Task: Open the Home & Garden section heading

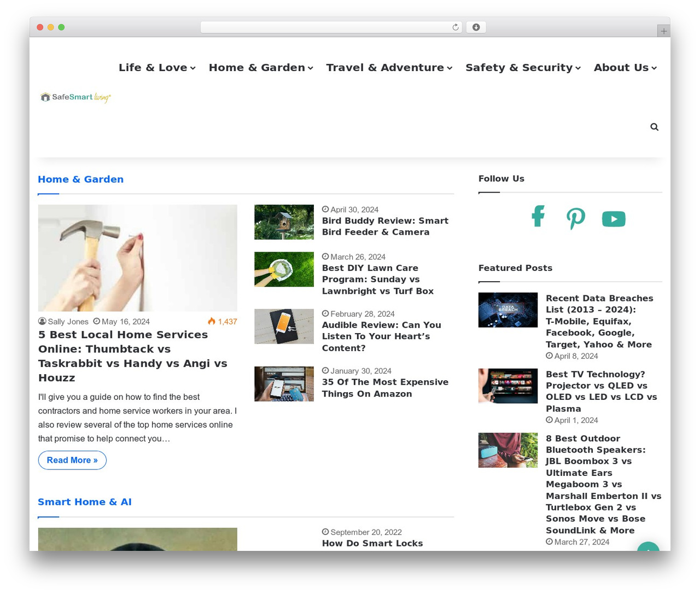Action: pyautogui.click(x=81, y=179)
